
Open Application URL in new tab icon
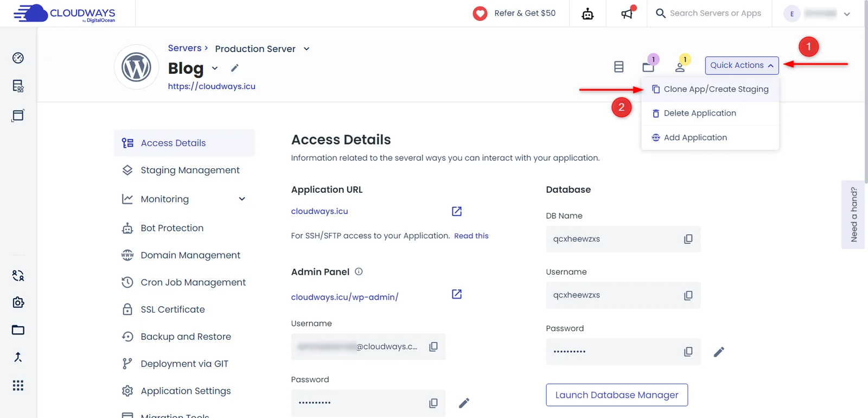457,211
